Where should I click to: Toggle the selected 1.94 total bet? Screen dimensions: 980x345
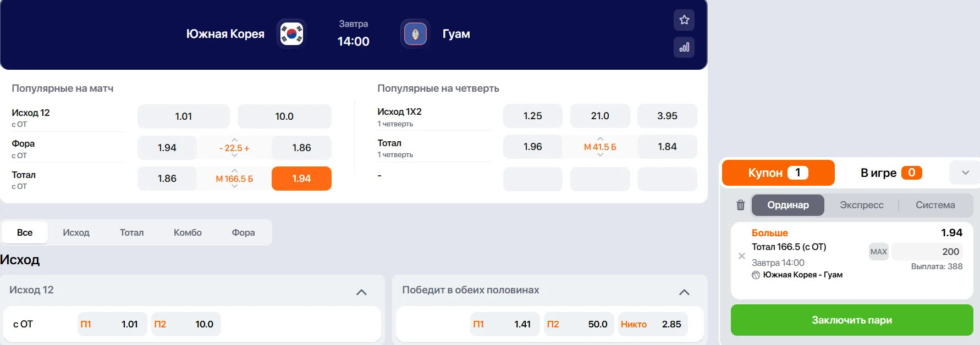point(301,179)
